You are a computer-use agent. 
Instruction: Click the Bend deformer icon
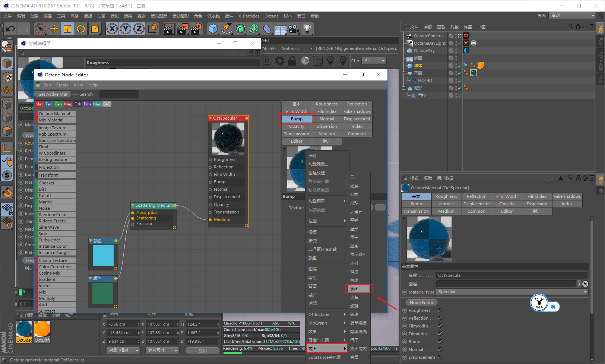(x=267, y=29)
